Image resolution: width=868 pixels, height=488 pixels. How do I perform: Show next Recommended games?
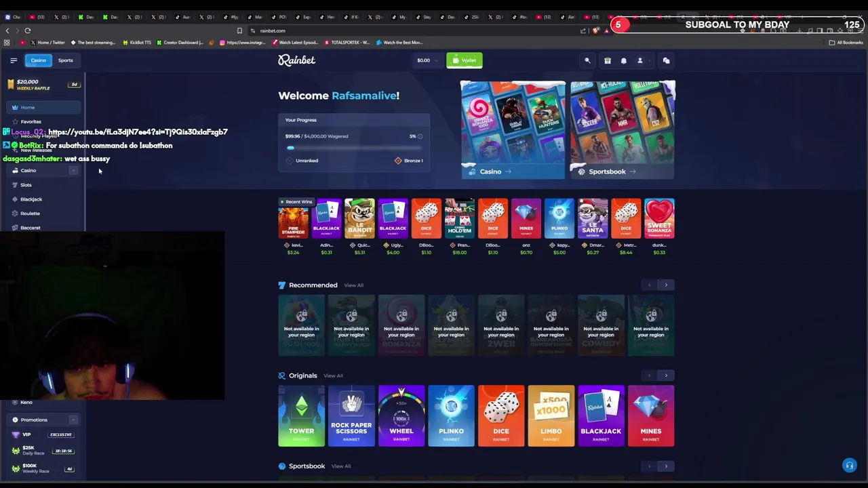click(666, 285)
